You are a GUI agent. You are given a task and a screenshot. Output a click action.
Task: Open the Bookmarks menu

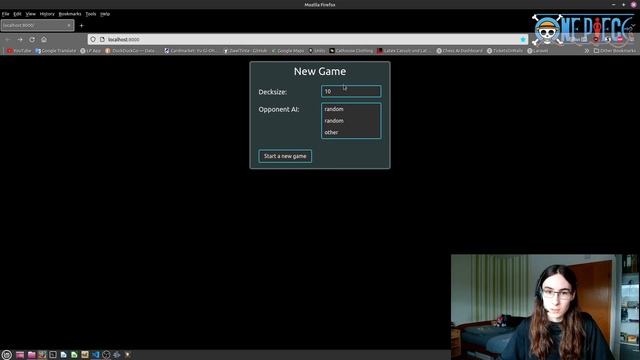[x=70, y=14]
